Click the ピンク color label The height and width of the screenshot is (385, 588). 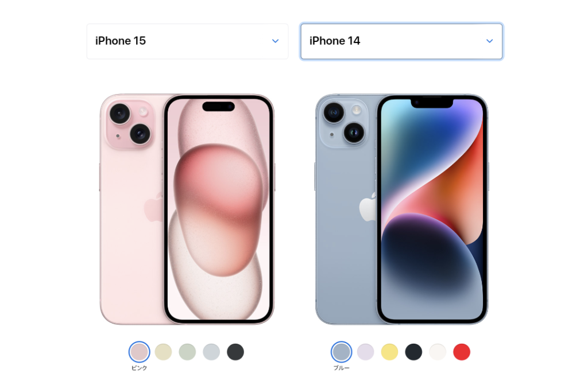[x=139, y=368]
